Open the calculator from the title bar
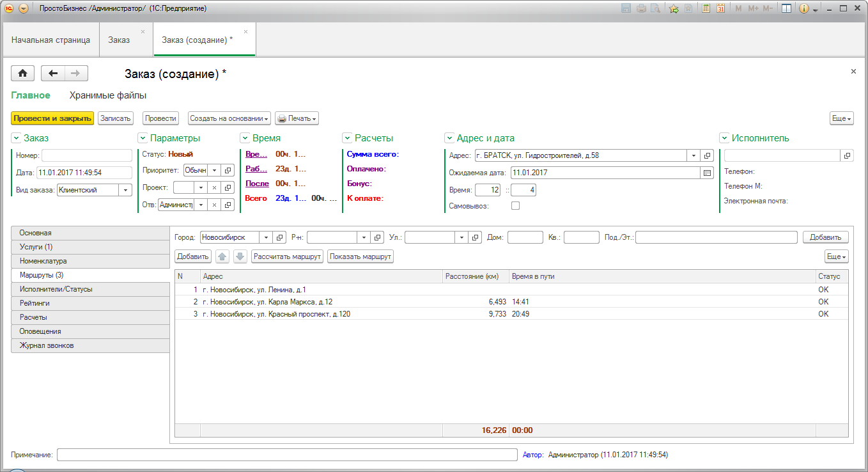868x472 pixels. pos(706,9)
